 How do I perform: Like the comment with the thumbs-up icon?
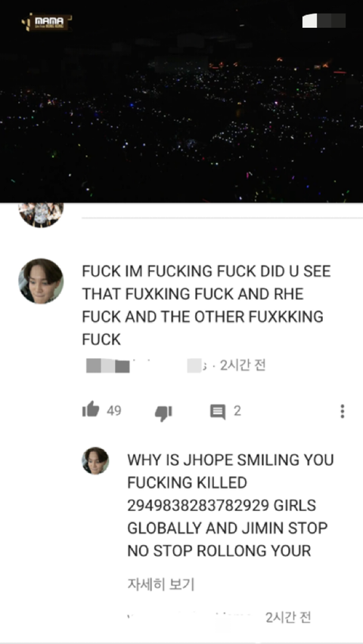(x=91, y=409)
